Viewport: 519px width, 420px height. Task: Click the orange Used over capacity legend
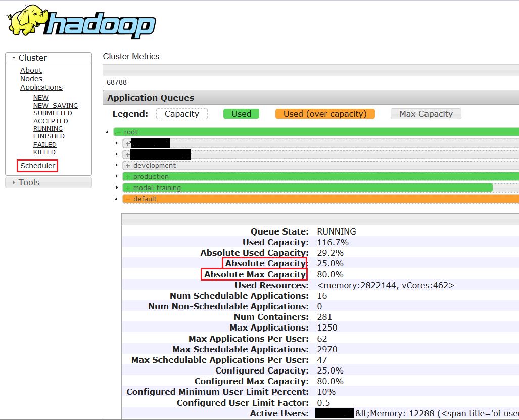pos(325,114)
